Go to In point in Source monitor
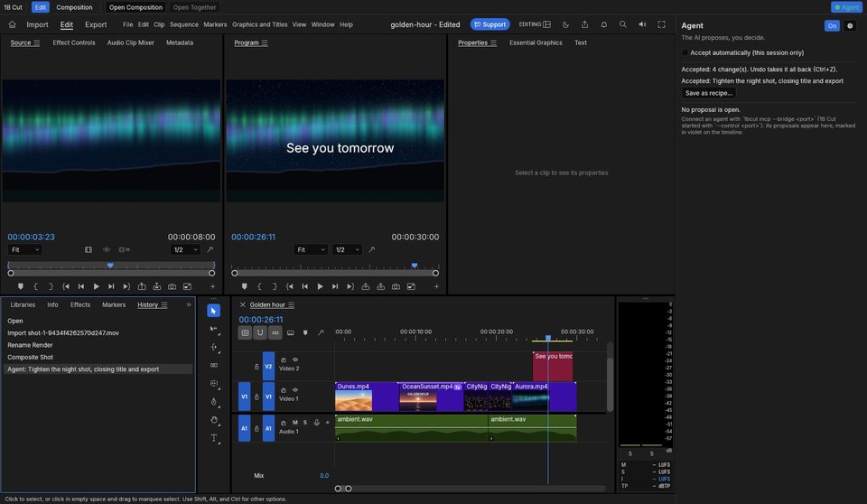Image resolution: width=867 pixels, height=504 pixels. [66, 286]
